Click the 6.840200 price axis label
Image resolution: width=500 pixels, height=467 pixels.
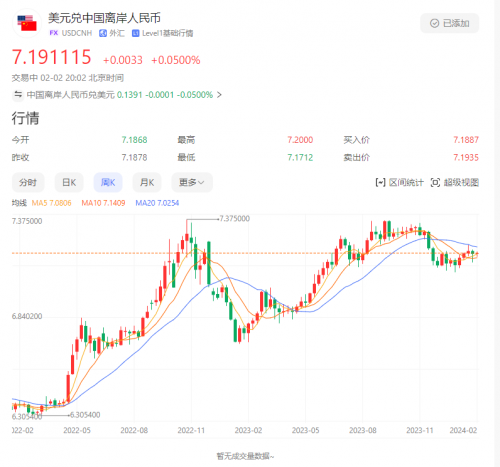point(27,316)
